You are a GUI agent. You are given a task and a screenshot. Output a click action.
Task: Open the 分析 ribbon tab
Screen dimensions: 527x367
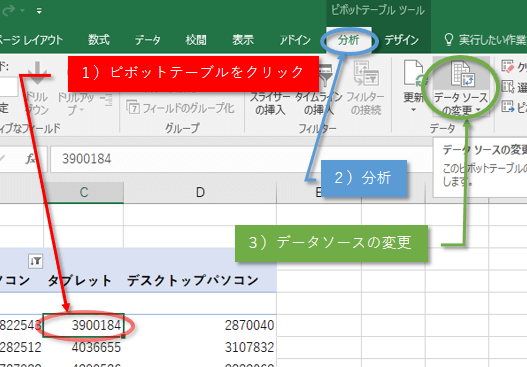[x=349, y=40]
